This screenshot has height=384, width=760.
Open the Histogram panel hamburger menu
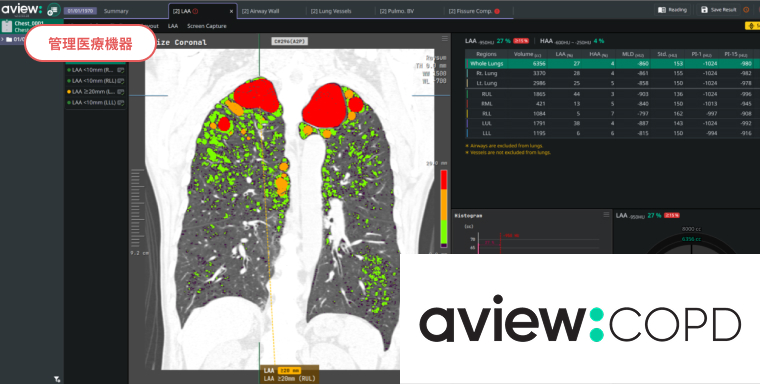point(606,215)
